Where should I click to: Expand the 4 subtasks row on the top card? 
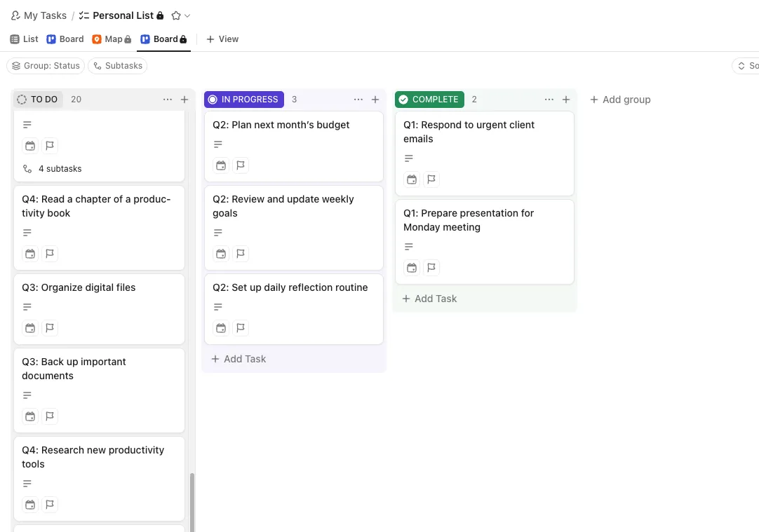pos(53,169)
